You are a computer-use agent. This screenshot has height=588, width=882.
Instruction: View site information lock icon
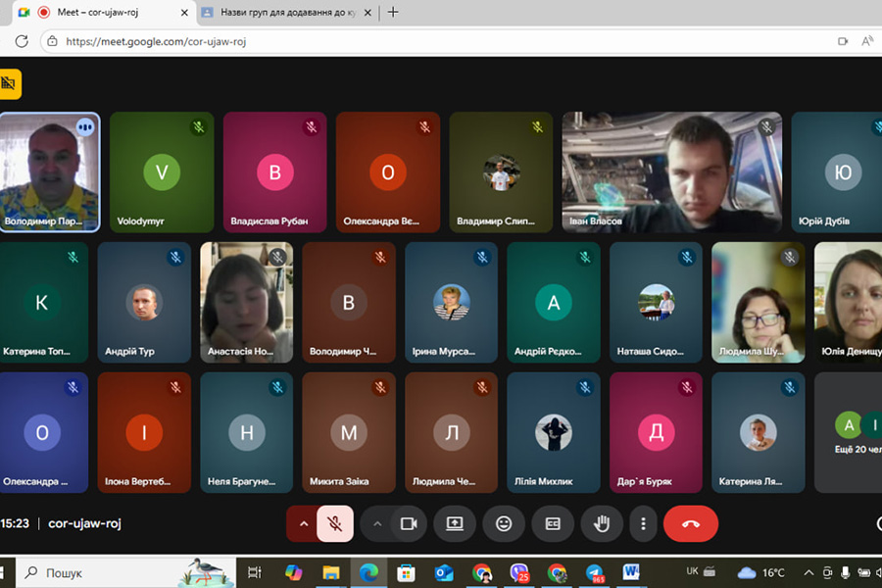[52, 41]
